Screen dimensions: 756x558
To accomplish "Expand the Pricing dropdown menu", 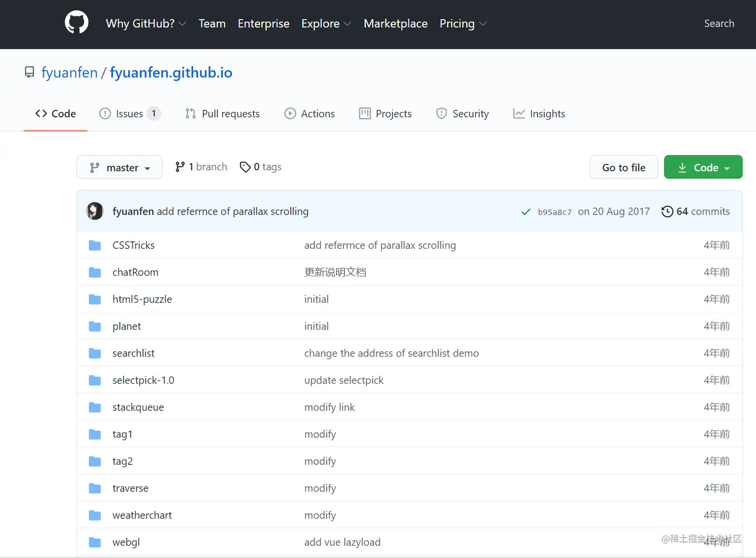I will [463, 23].
